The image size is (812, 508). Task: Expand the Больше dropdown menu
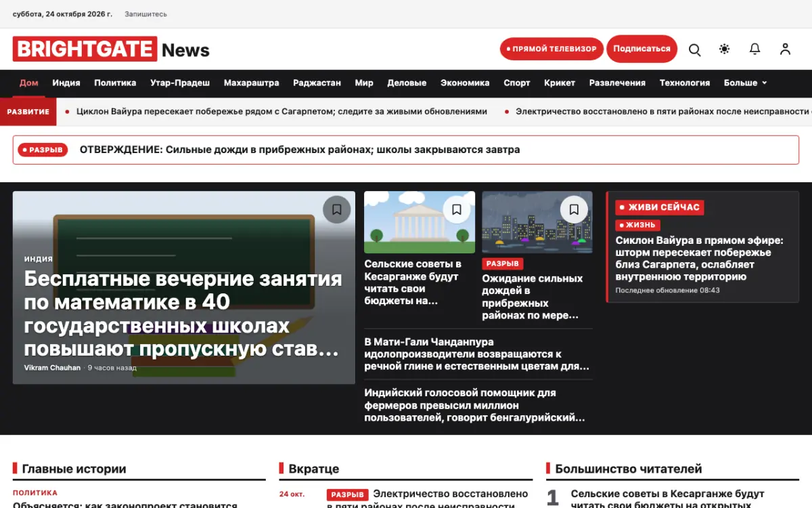pyautogui.click(x=746, y=83)
